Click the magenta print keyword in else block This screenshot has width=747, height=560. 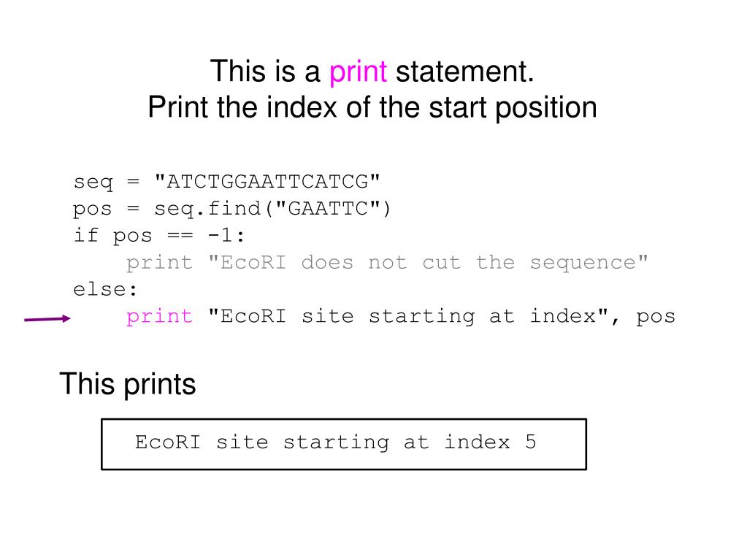160,317
